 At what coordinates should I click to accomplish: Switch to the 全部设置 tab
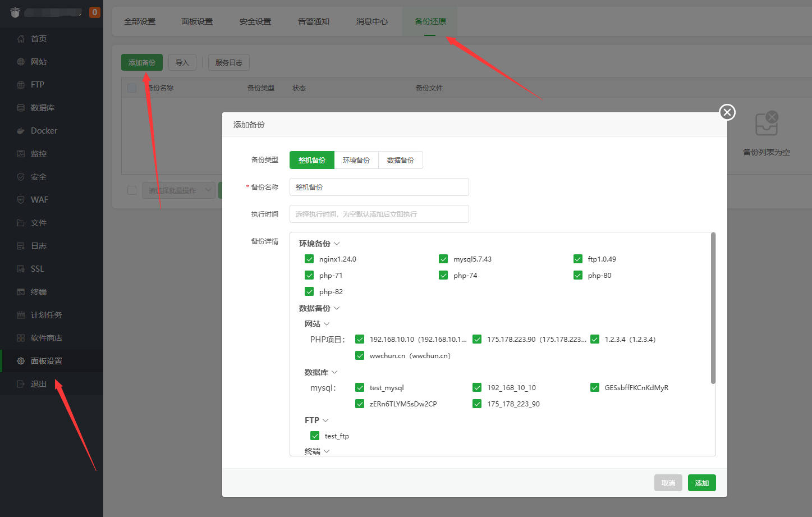[140, 21]
